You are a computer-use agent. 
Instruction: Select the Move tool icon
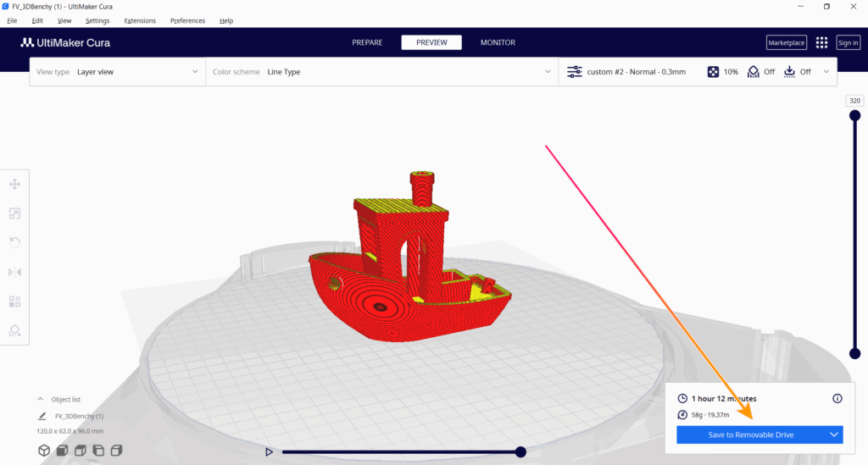(x=15, y=184)
